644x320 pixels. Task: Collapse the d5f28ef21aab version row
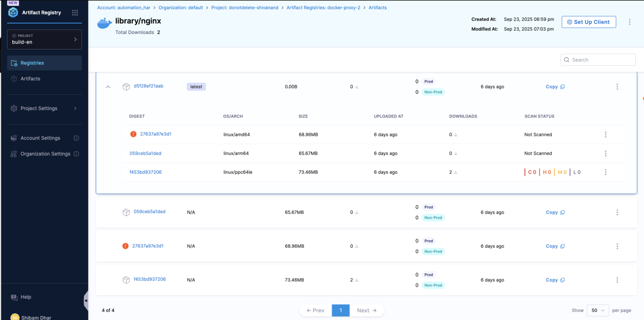(x=108, y=87)
